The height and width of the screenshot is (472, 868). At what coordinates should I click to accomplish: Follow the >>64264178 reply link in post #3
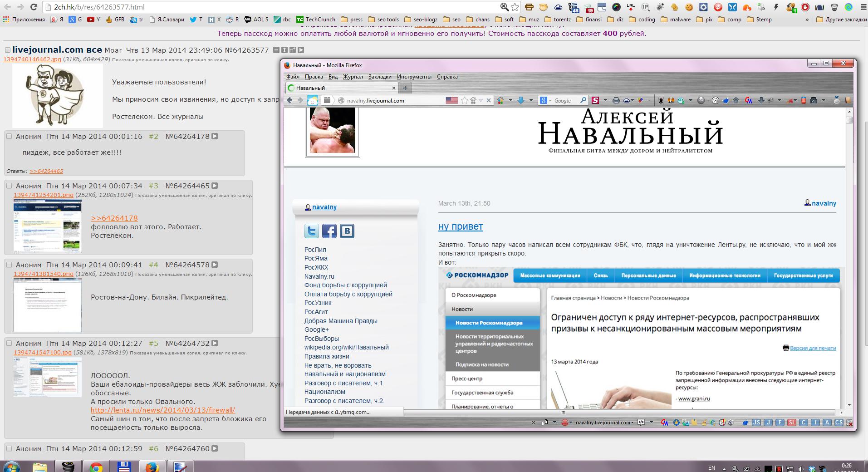[x=114, y=218]
